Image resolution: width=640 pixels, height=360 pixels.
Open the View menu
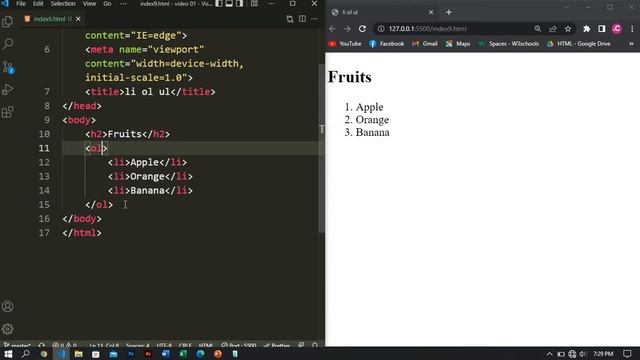[89, 4]
